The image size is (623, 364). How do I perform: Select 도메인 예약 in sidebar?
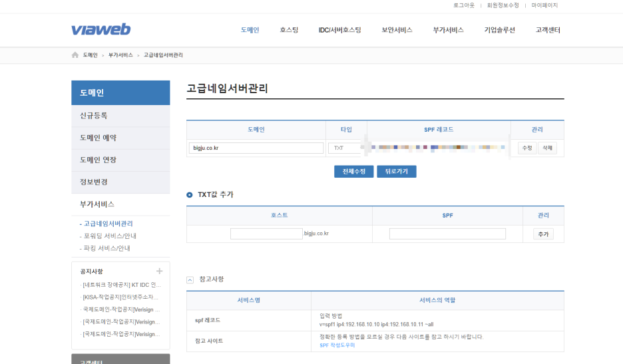(x=120, y=138)
